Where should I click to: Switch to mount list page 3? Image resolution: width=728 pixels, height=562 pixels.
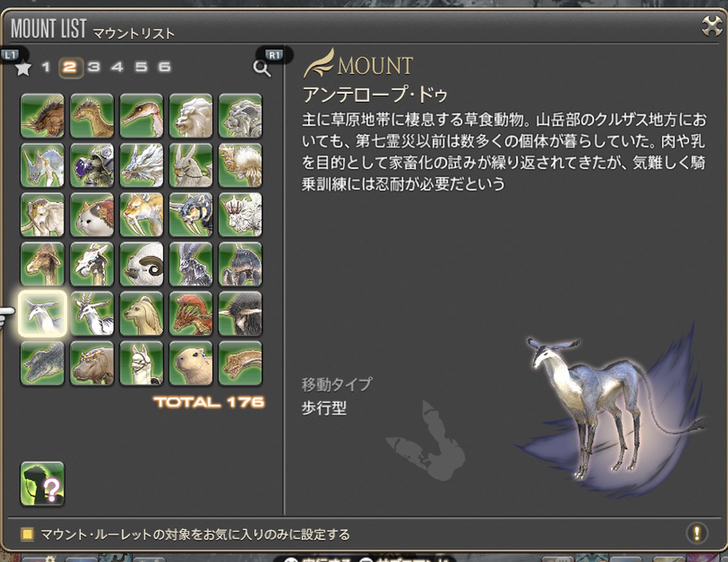pos(94,67)
